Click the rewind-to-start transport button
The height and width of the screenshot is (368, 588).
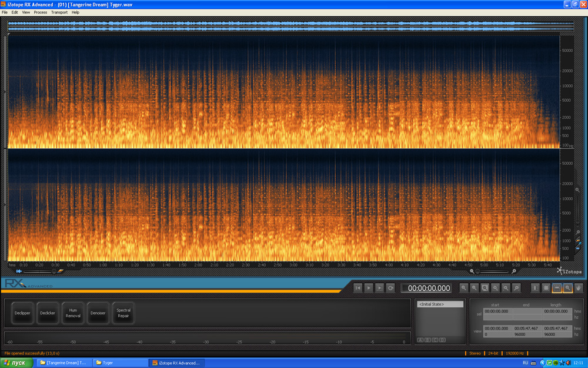(358, 288)
